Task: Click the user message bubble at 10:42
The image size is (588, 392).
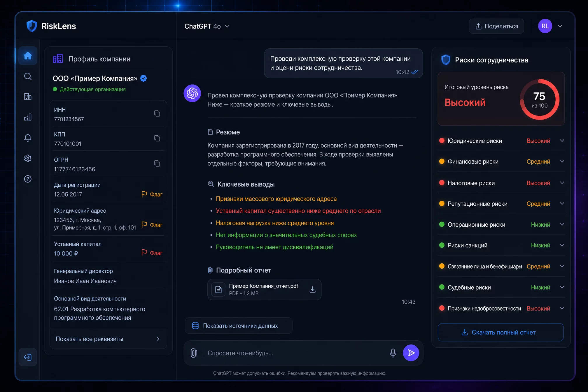Action: pos(343,63)
